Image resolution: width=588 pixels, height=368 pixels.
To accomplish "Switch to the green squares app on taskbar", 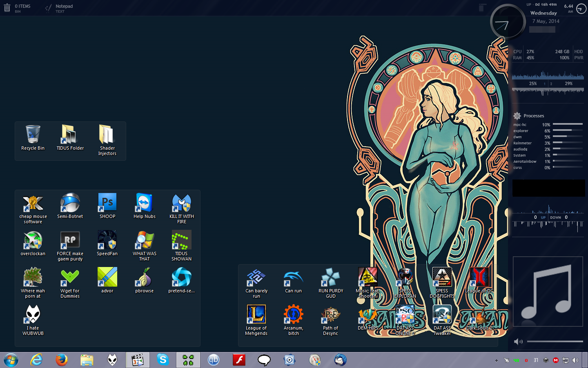I will coord(188,360).
